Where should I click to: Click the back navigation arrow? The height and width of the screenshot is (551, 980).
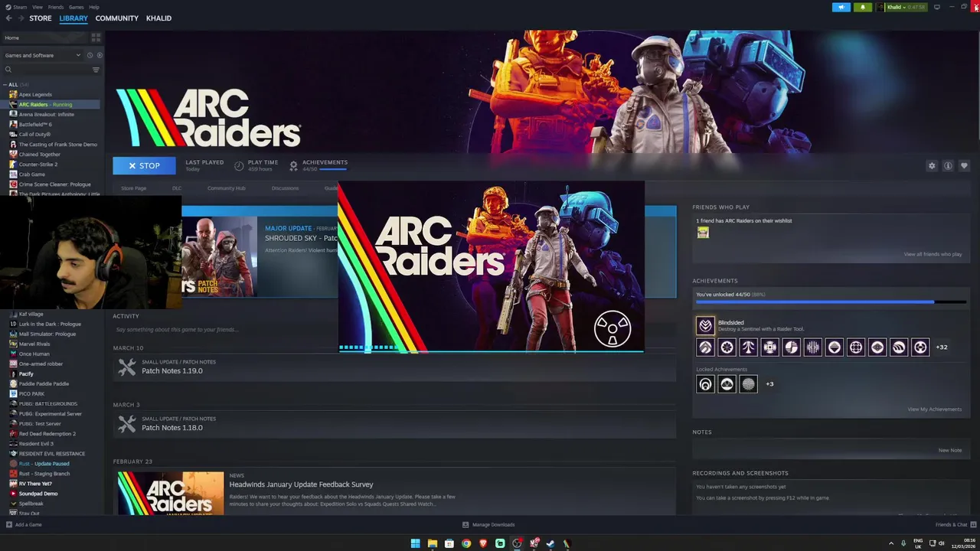tap(9, 18)
